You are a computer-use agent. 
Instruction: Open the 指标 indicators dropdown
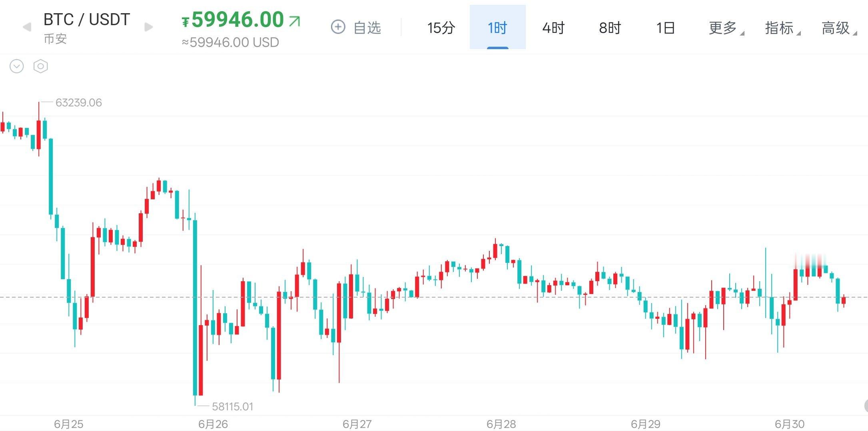pyautogui.click(x=782, y=28)
